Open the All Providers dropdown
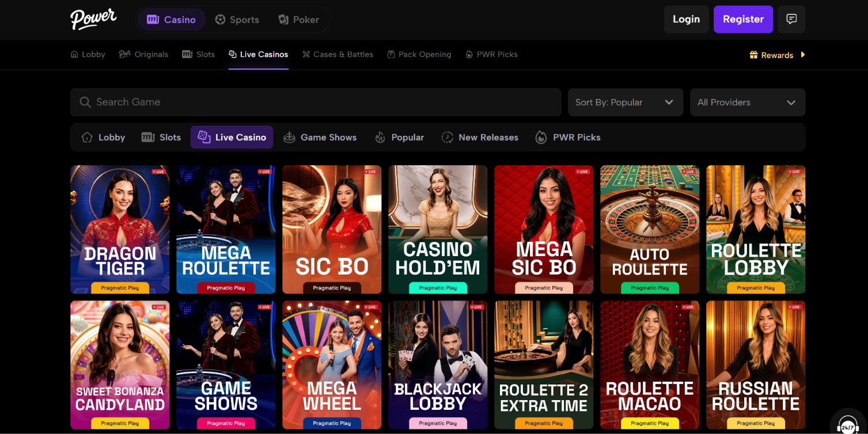This screenshot has width=868, height=434. [748, 102]
